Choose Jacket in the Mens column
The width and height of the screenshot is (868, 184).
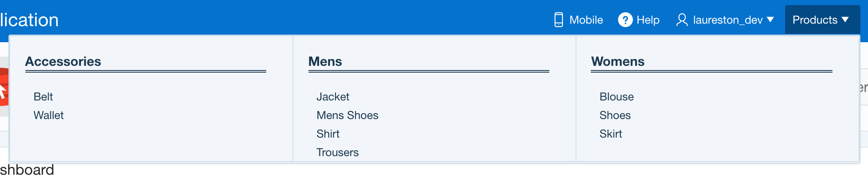(333, 97)
